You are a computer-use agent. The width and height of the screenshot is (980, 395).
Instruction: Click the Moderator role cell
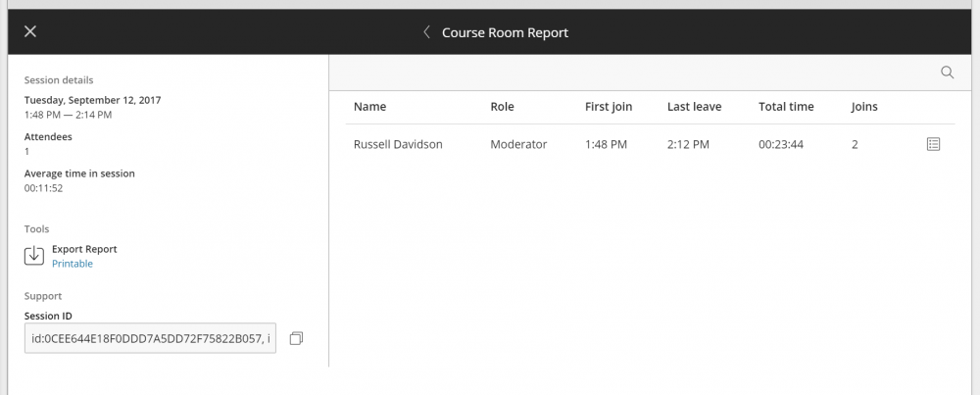coord(518,144)
